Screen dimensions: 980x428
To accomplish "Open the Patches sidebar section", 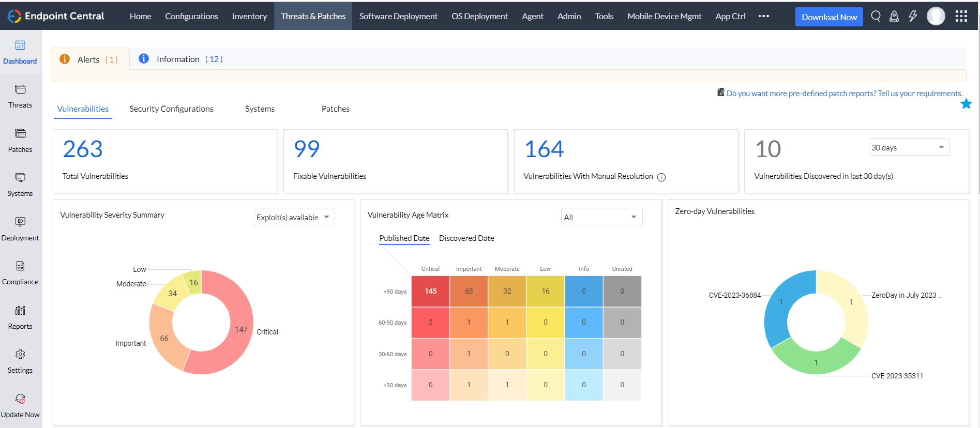I will [20, 141].
